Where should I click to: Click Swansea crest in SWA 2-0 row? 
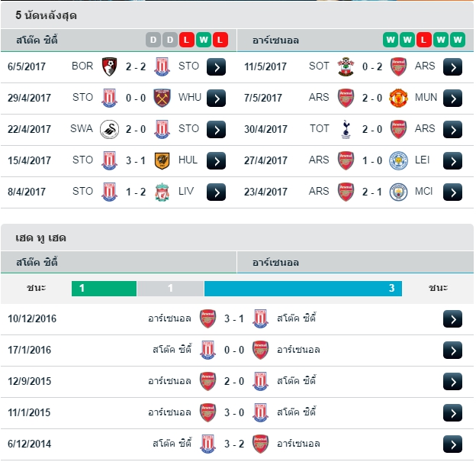110,129
